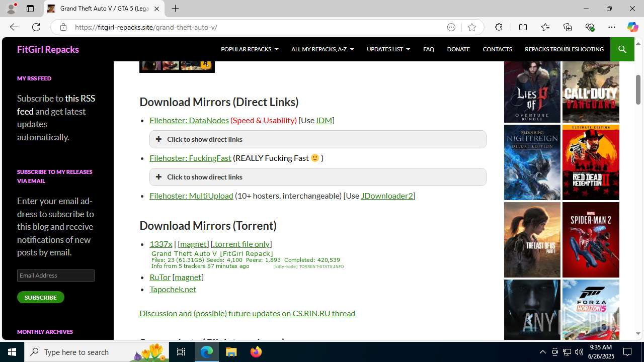This screenshot has height=362, width=644.
Task: Open Elden Ring Nightreign cover
Action: click(x=532, y=162)
